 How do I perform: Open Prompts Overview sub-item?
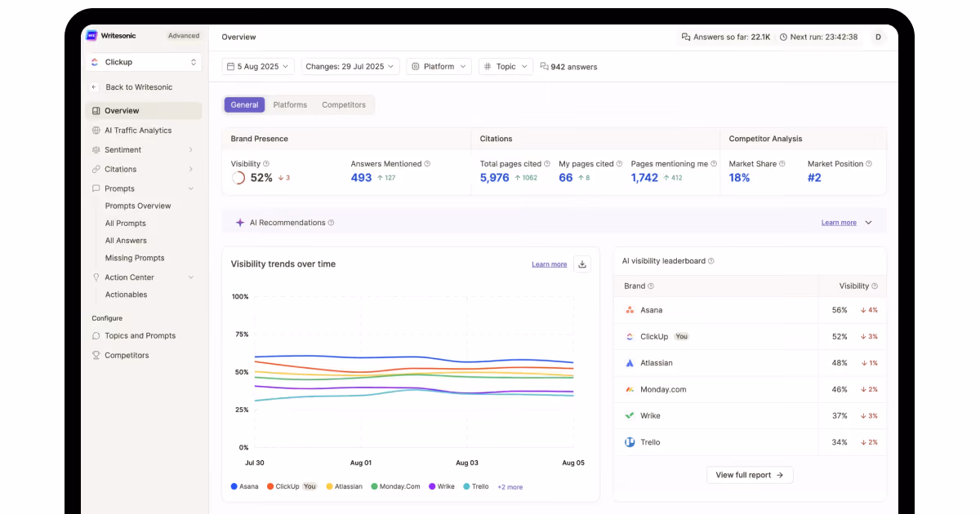point(138,206)
